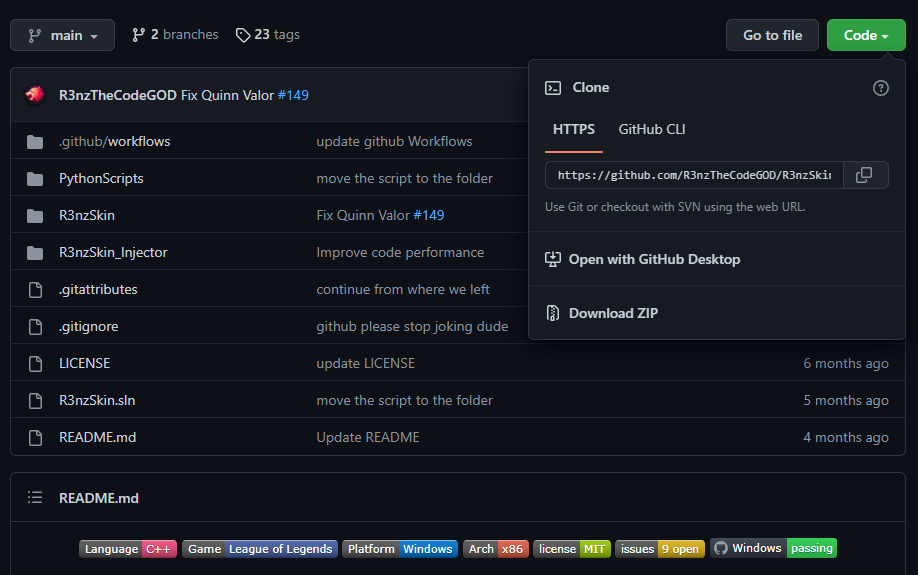Open 'update LICENSE' commit message
Viewport: 918px width, 575px height.
point(365,363)
